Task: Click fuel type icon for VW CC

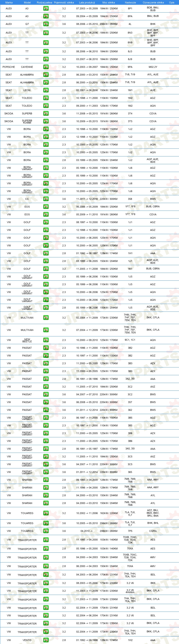Action: tap(46, 199)
